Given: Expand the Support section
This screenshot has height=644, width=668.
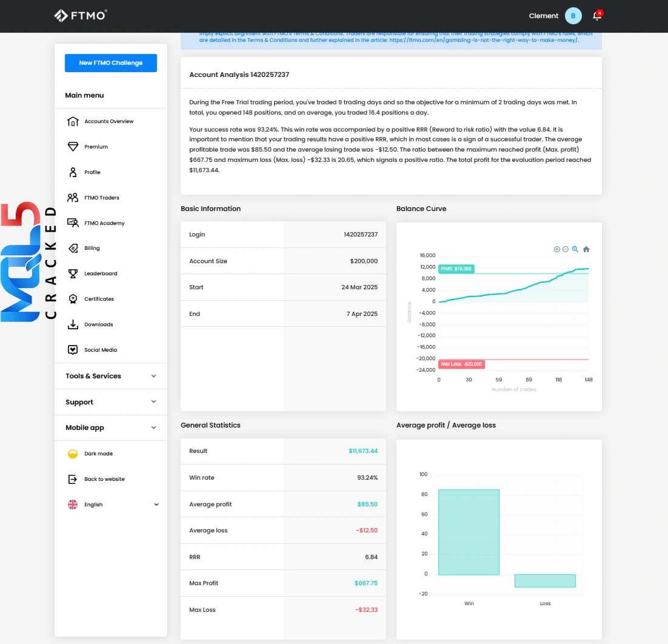Looking at the screenshot, I should pyautogui.click(x=111, y=402).
